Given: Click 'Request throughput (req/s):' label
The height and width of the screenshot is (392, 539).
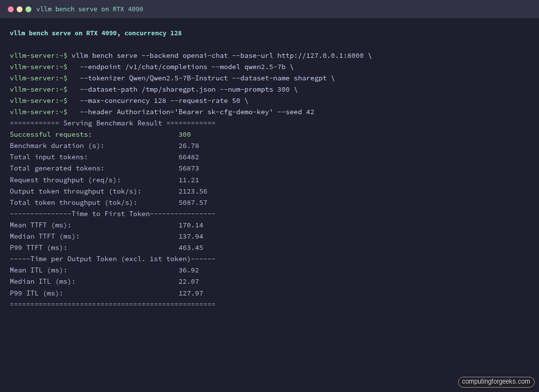Looking at the screenshot, I should click(65, 180).
